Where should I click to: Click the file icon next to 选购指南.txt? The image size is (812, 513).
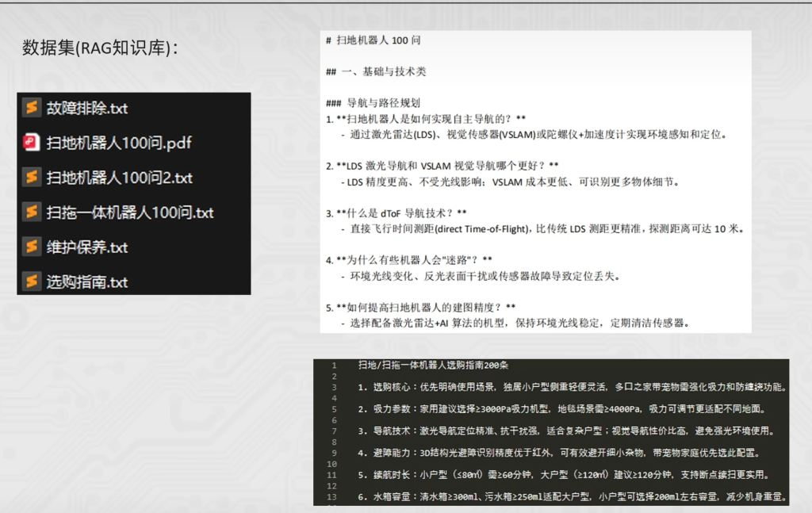click(x=30, y=281)
